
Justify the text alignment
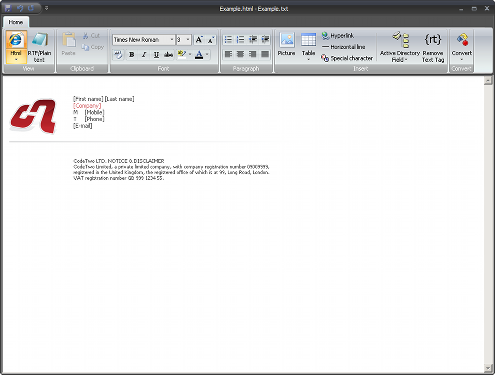click(265, 54)
